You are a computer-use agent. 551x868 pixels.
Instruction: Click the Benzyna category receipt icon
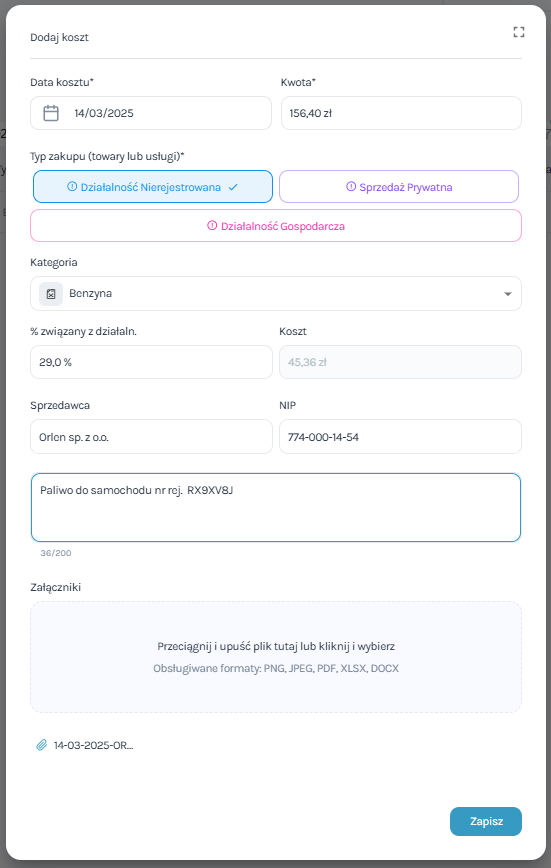(51, 293)
